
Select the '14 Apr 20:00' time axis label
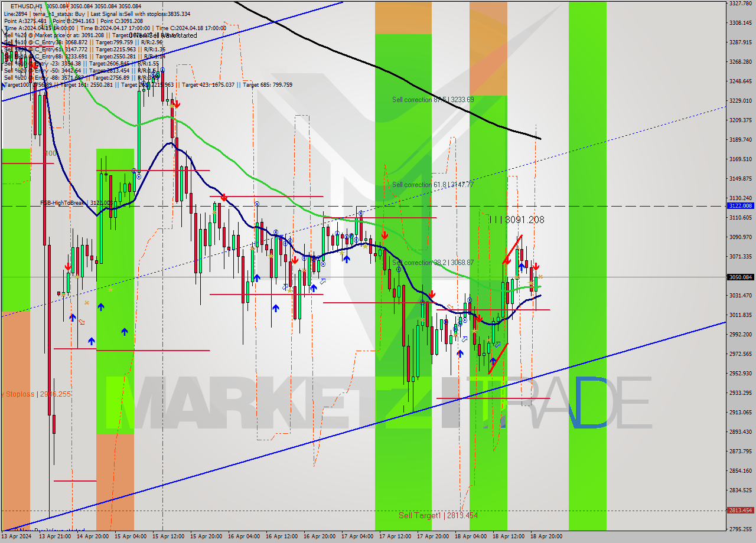[x=92, y=537]
